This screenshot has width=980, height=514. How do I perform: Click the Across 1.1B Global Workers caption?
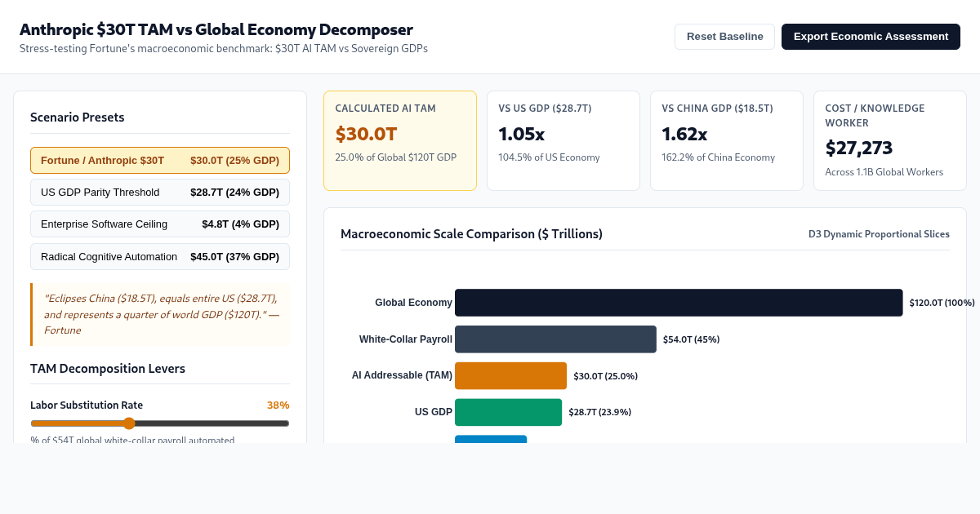884,172
